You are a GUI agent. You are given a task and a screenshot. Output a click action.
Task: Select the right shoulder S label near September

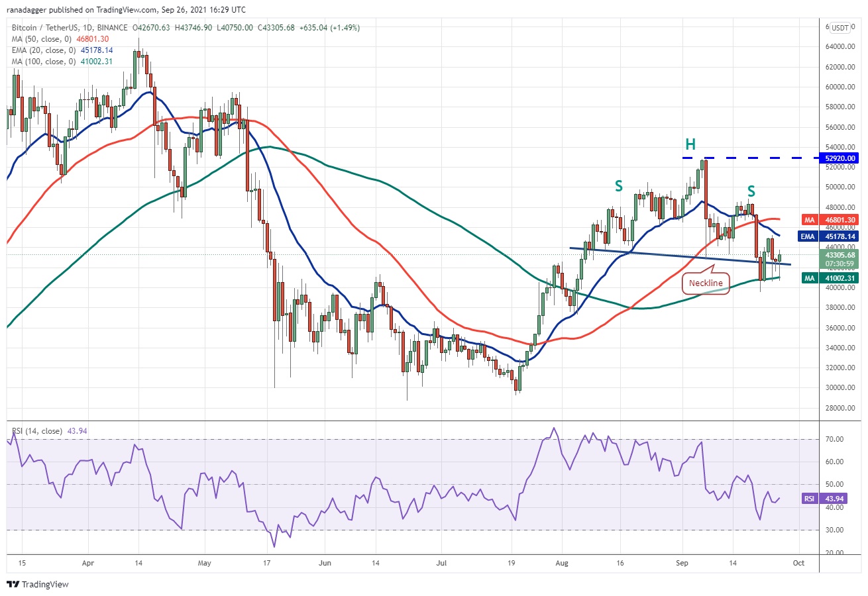click(751, 191)
